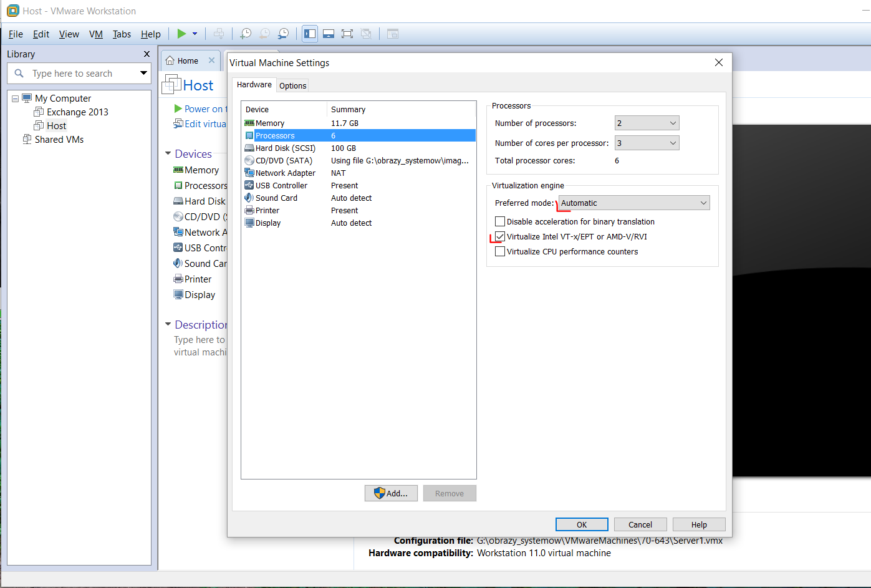Click the Remove button
Viewport: 871px width, 588px height.
click(450, 493)
